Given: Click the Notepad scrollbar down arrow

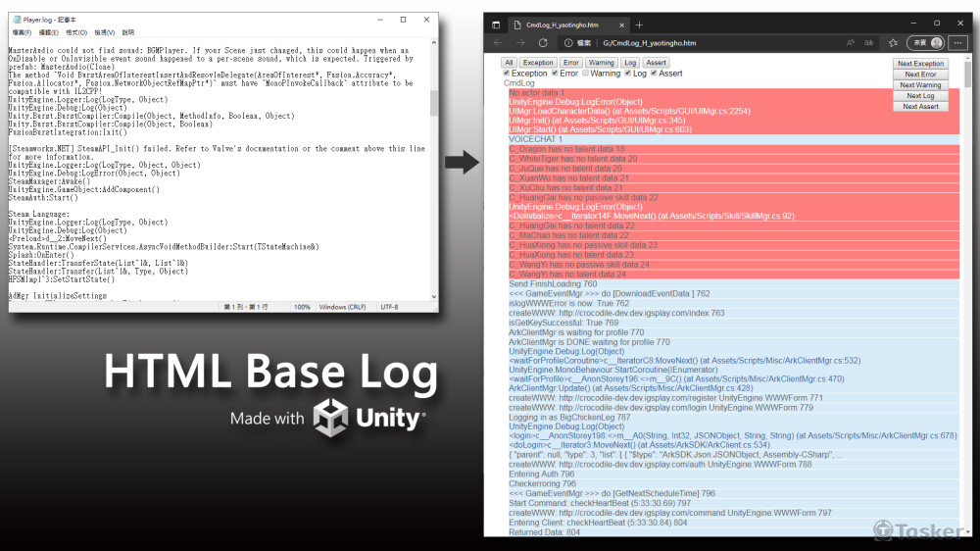Looking at the screenshot, I should pos(434,296).
